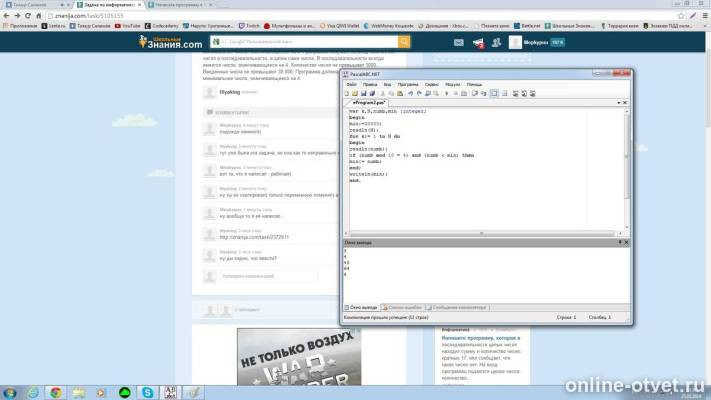
Task: Open Skype from the taskbar
Action: point(147,393)
